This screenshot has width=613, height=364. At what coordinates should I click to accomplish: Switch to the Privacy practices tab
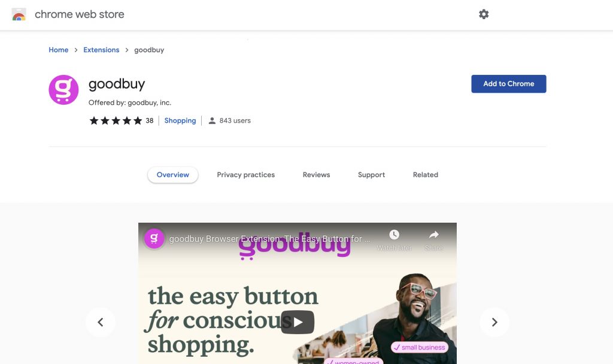pos(246,175)
